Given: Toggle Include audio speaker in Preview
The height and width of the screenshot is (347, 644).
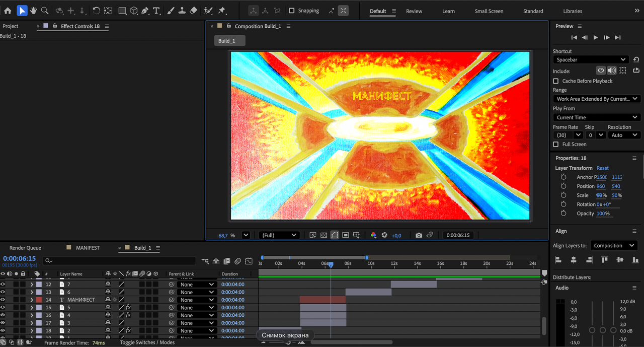Looking at the screenshot, I should point(611,71).
